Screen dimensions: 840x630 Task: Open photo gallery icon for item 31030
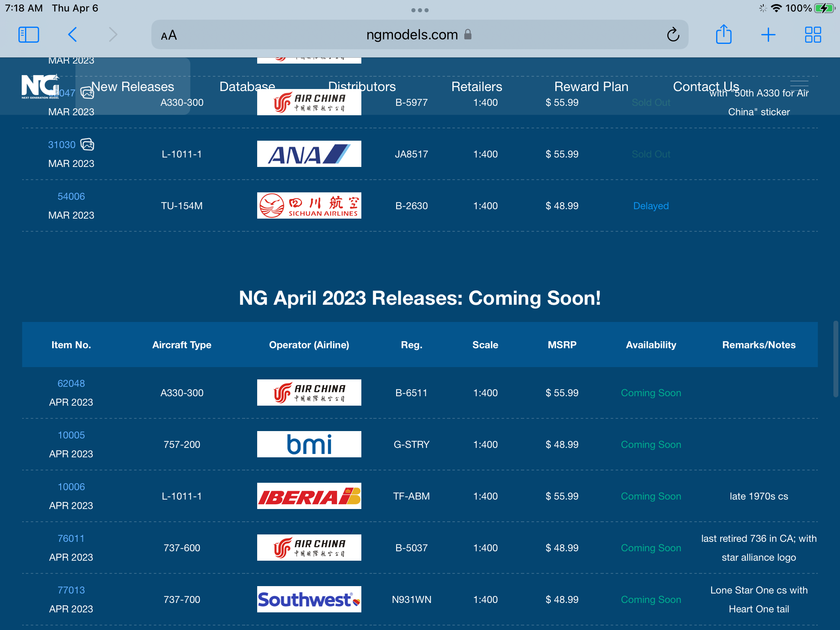click(87, 144)
